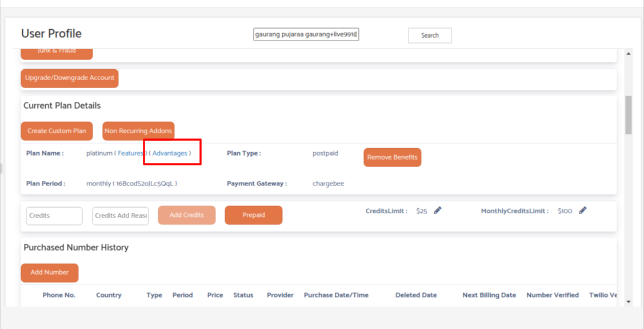The width and height of the screenshot is (644, 329).
Task: Click the Search button
Action: (x=430, y=35)
